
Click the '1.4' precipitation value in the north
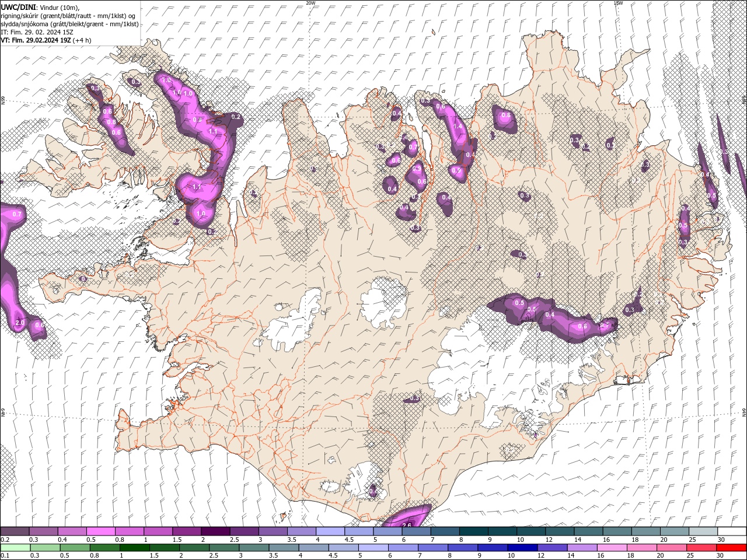point(458,126)
